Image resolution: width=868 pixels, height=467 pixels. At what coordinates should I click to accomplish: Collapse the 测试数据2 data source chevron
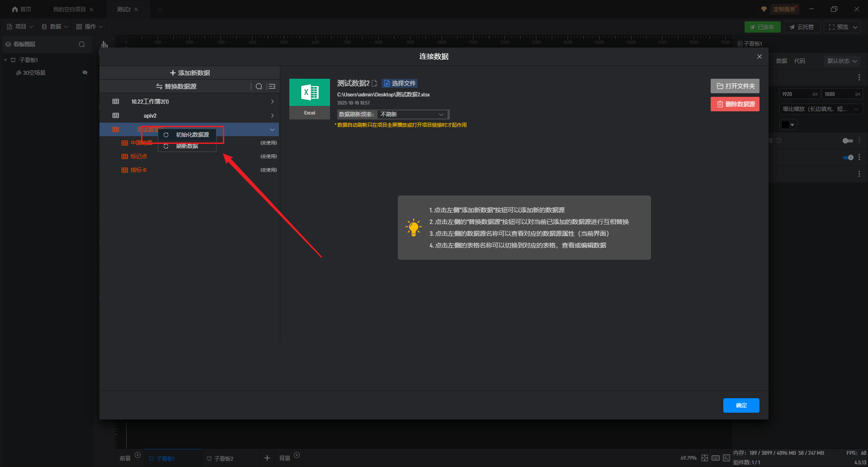(x=272, y=130)
